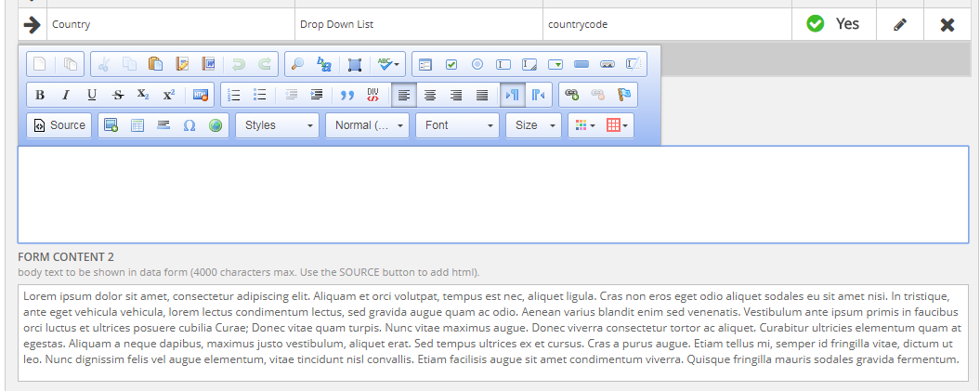Open Find with magnifier icon
This screenshot has height=391, width=980.
click(298, 64)
